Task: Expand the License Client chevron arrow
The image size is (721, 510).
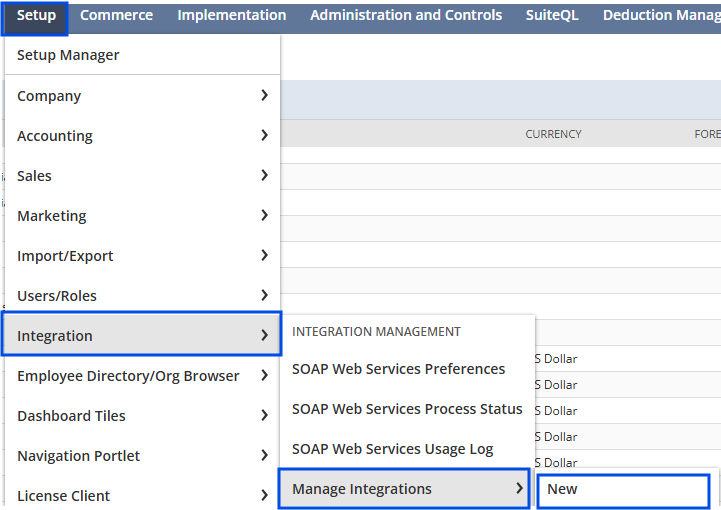Action: click(x=264, y=495)
